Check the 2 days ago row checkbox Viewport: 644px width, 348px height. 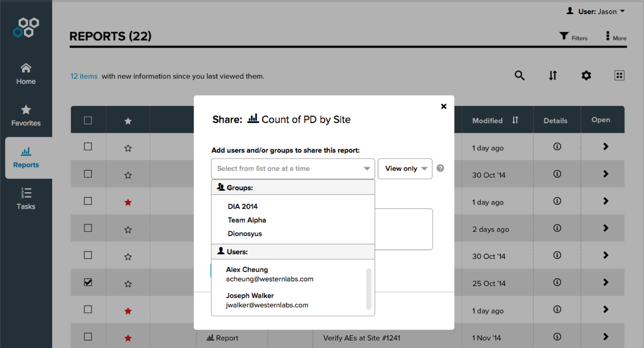(x=88, y=228)
